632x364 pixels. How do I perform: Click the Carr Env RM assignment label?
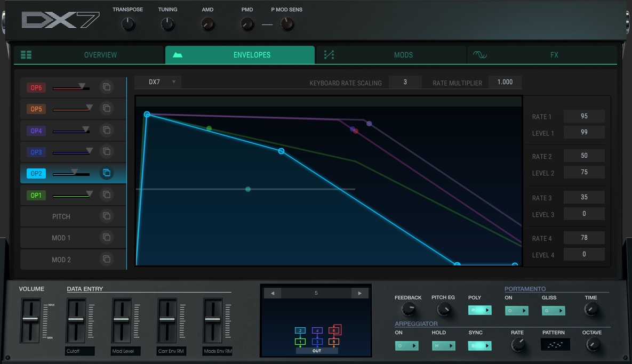(x=171, y=351)
